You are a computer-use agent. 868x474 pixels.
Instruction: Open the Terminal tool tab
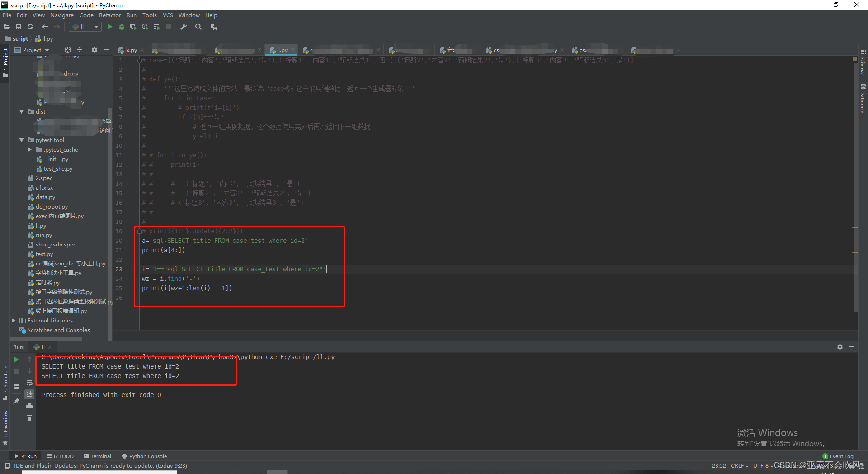97,456
